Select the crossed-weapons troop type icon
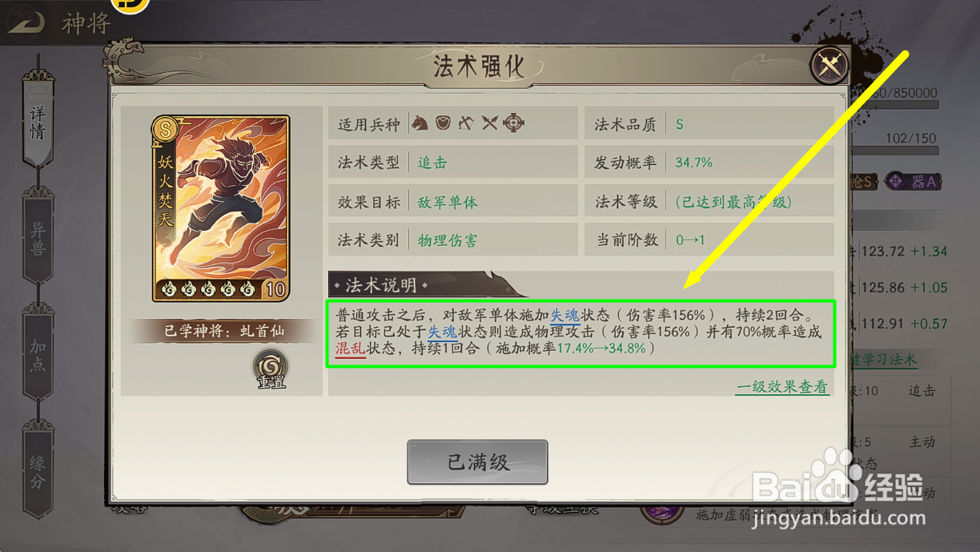The width and height of the screenshot is (980, 552). point(490,123)
